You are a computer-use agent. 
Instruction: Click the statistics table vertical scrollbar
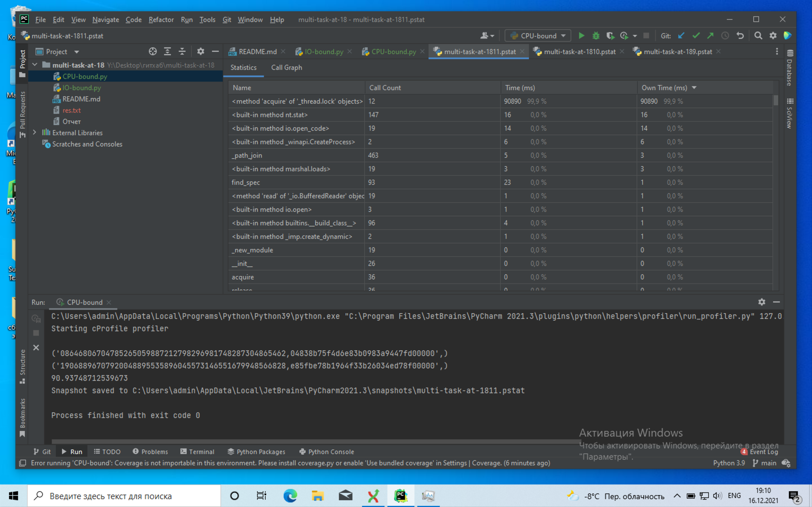pos(776,100)
